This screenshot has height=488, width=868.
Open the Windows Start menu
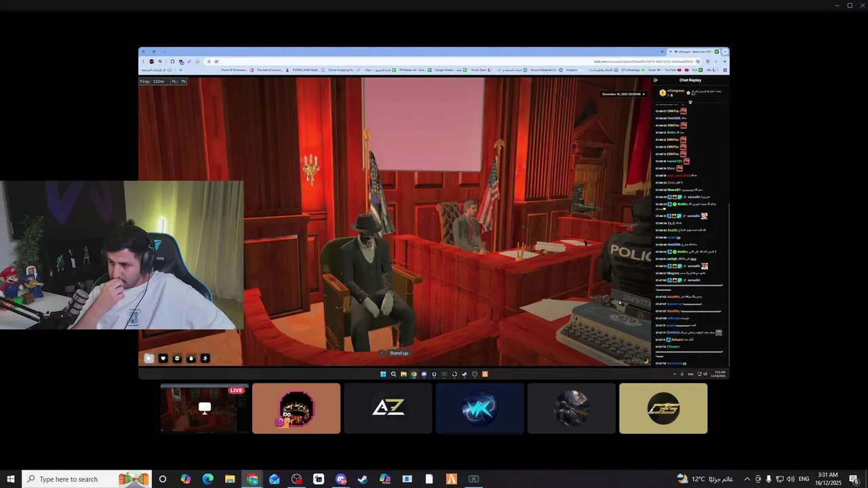point(11,479)
